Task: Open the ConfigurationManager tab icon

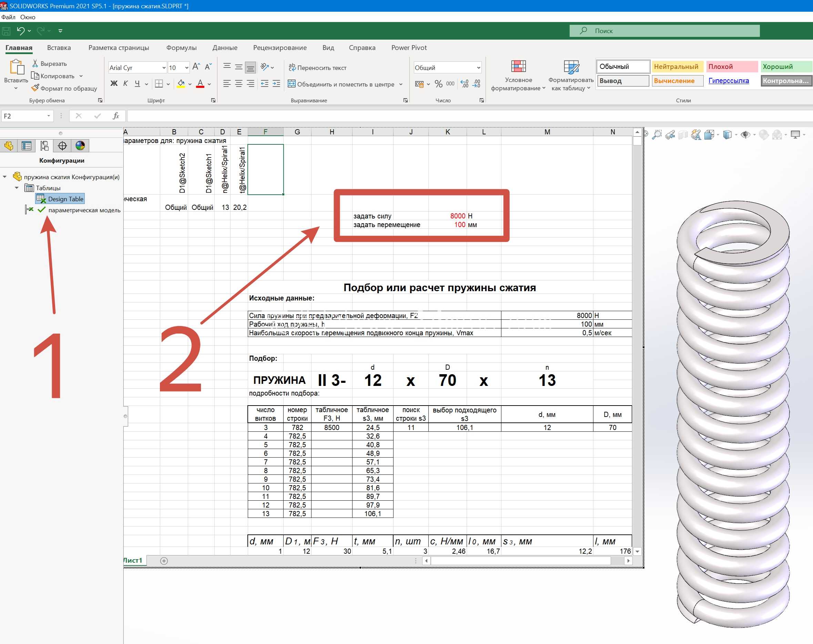Action: coord(44,145)
